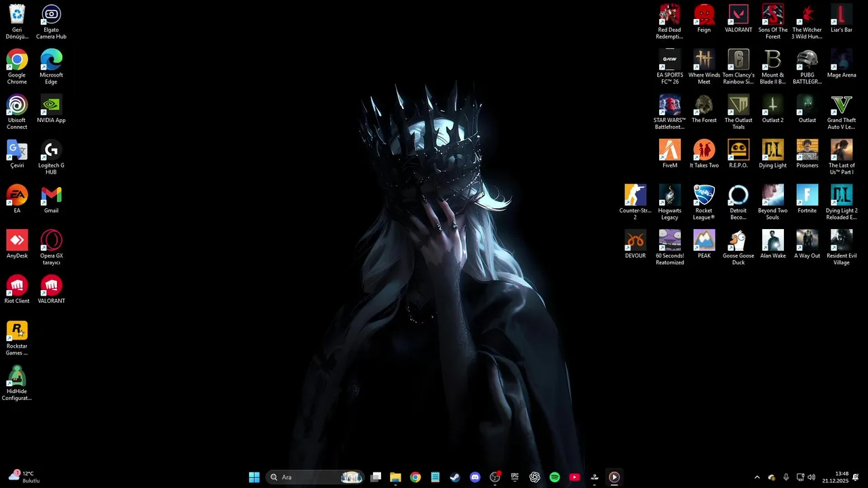Launch The Witcher 3 Wild Hunt
This screenshot has height=488, width=868.
coord(807,22)
